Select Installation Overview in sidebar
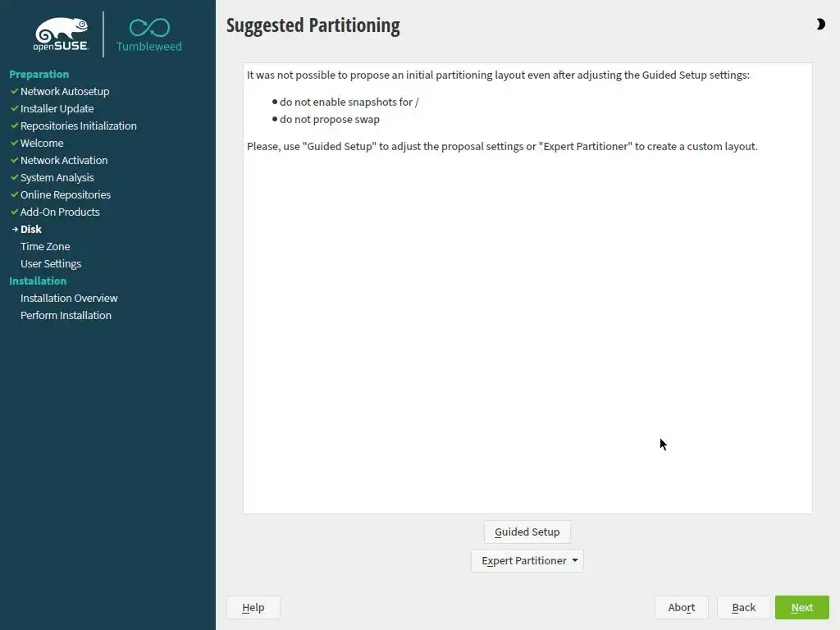Screen dimensions: 840x630 point(69,298)
